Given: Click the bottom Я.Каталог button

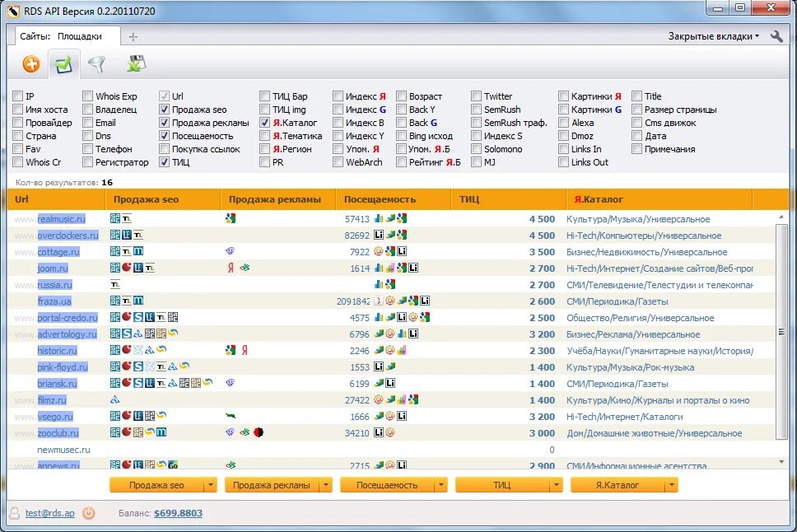Looking at the screenshot, I should point(618,485).
